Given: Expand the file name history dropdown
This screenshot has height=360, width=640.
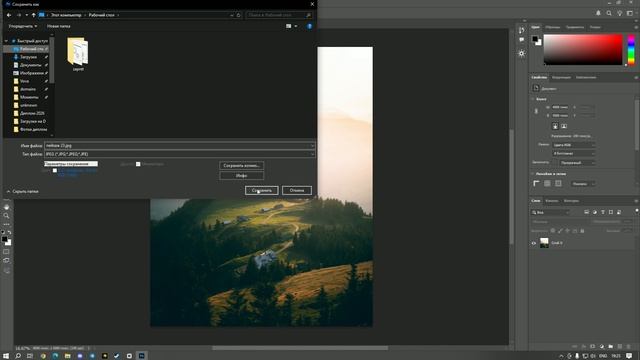Looking at the screenshot, I should coord(312,146).
